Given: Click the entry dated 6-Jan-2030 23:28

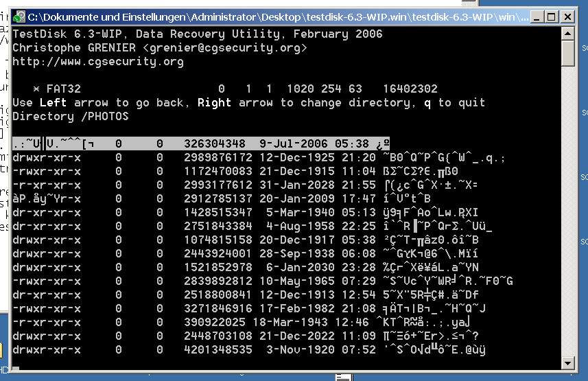Looking at the screenshot, I should (245, 267).
